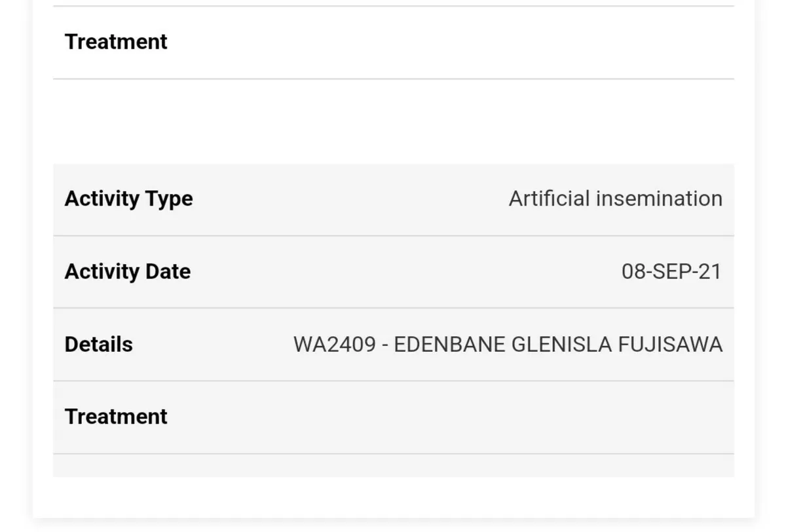Click the partial gray row beneath the last Treatment
This screenshot has height=532, width=786.
(x=393, y=466)
